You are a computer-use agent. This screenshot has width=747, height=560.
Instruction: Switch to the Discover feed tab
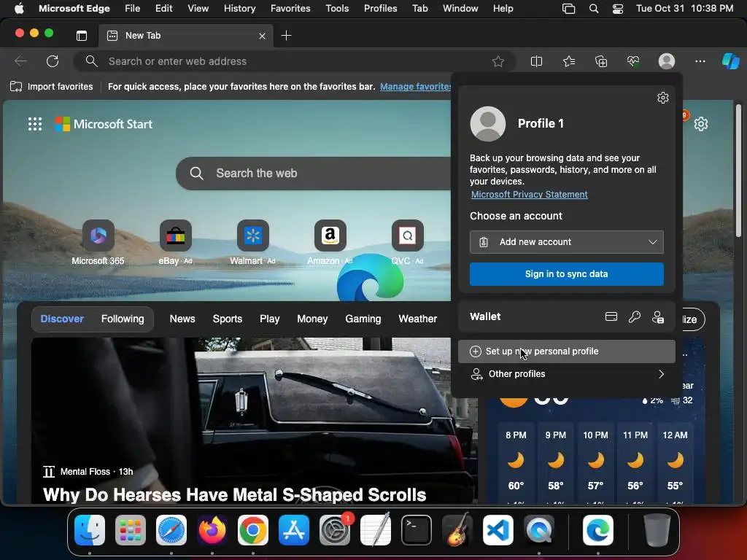(62, 319)
